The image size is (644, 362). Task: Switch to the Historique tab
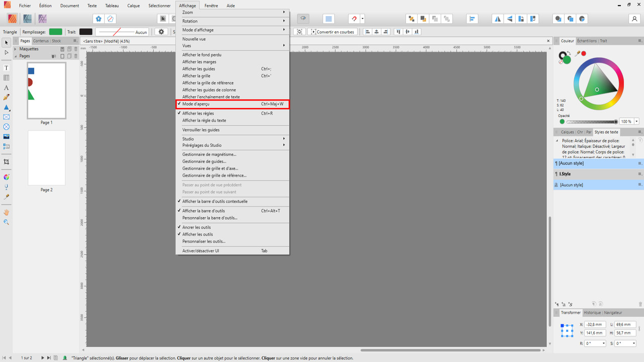(x=592, y=313)
